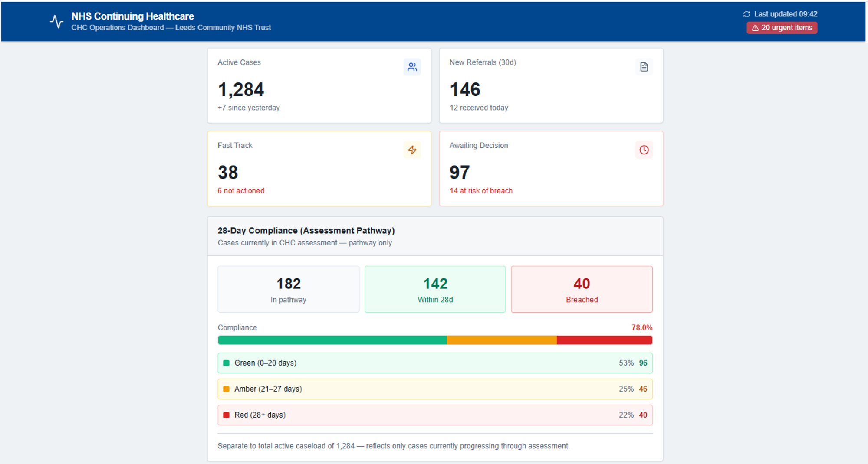The image size is (868, 464).
Task: Click the '14 at risk of breach' text
Action: 481,191
